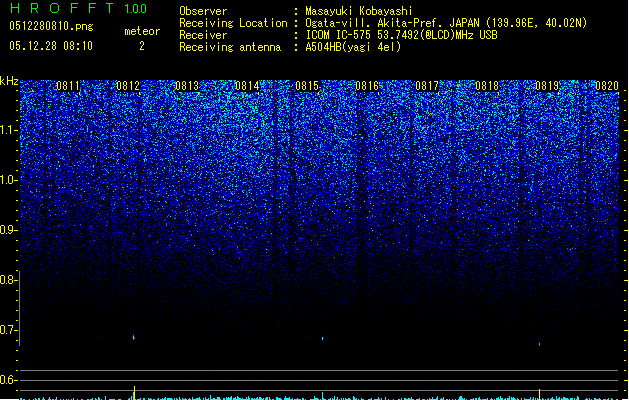The height and width of the screenshot is (400, 629).
Task: Click the 0817 time marker
Action: tap(427, 85)
